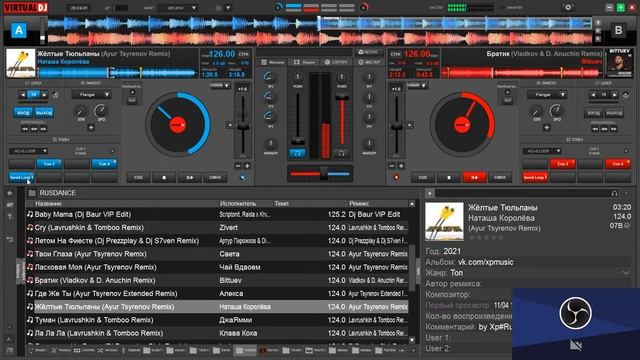
Task: Sort by Название column header
Action: (48, 203)
